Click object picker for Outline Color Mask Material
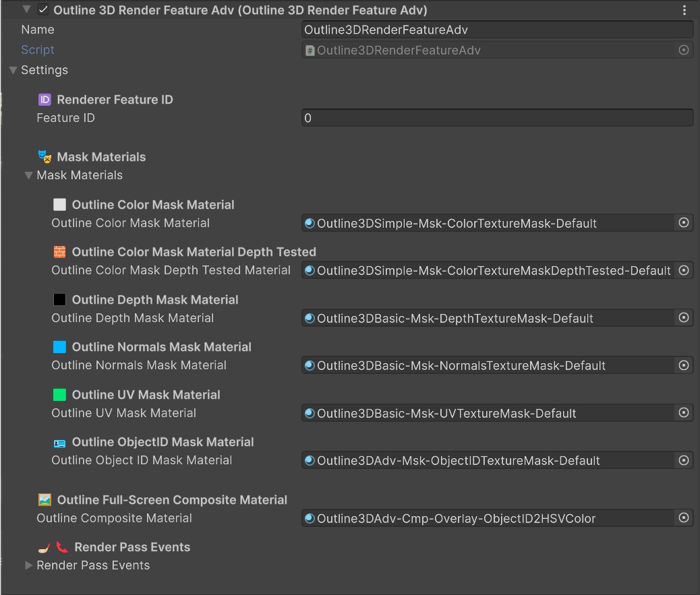Image resolution: width=700 pixels, height=595 pixels. (684, 223)
